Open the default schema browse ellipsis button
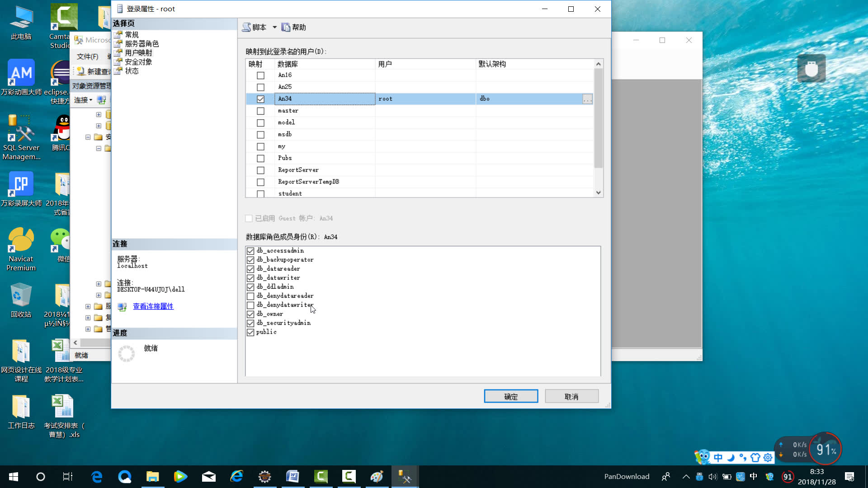The width and height of the screenshot is (868, 488). point(587,99)
